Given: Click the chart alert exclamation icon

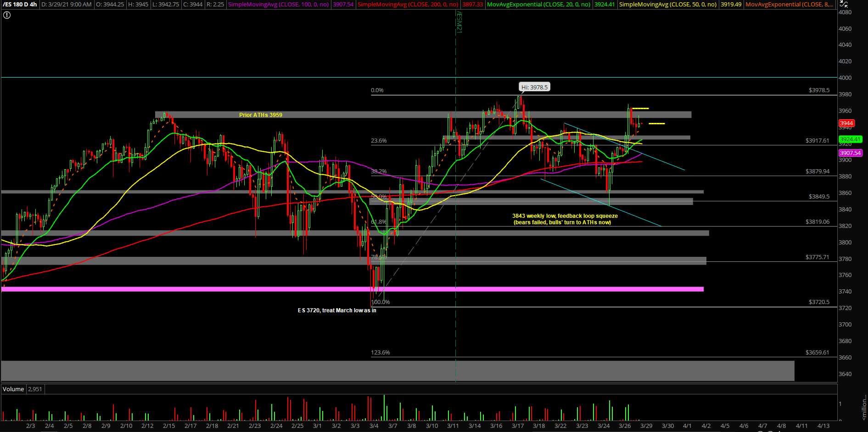Looking at the screenshot, I should [x=7, y=15].
